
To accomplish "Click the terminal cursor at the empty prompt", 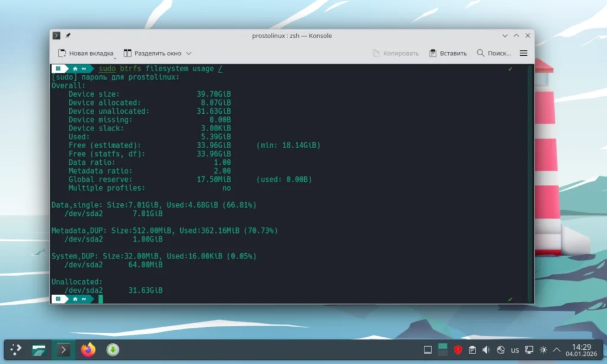I will click(101, 299).
